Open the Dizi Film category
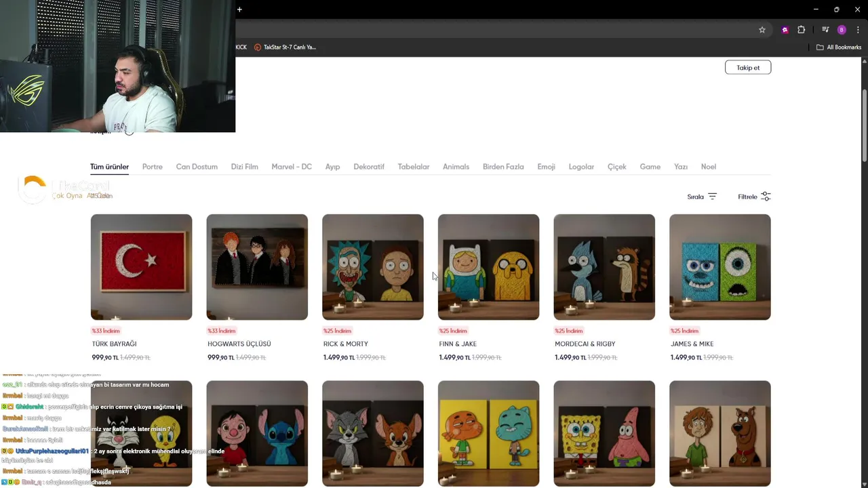The height and width of the screenshot is (488, 868). (x=244, y=167)
